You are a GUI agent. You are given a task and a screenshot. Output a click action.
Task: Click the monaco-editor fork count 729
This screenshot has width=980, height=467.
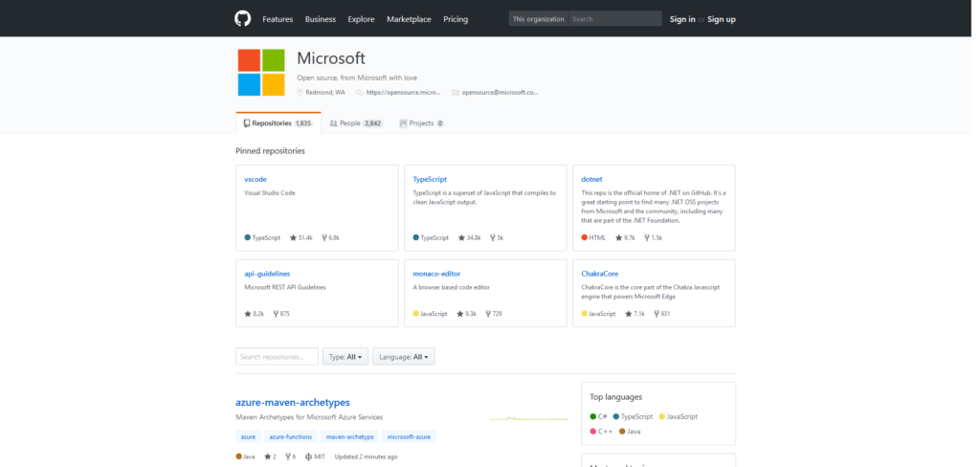[x=493, y=314]
